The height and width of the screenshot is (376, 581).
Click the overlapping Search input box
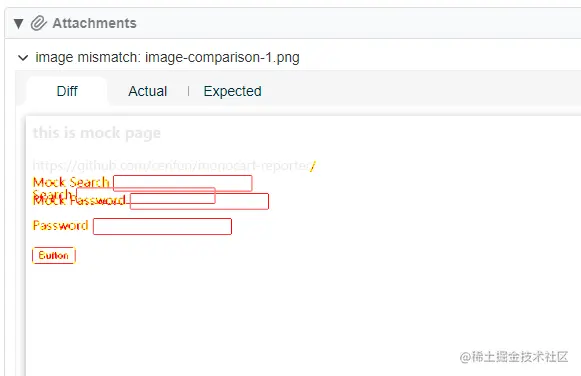(146, 195)
